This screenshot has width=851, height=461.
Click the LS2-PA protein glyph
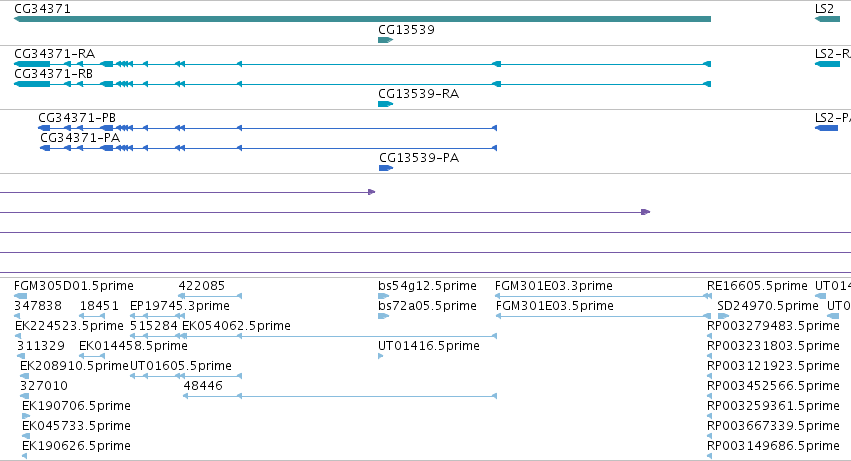coord(827,128)
